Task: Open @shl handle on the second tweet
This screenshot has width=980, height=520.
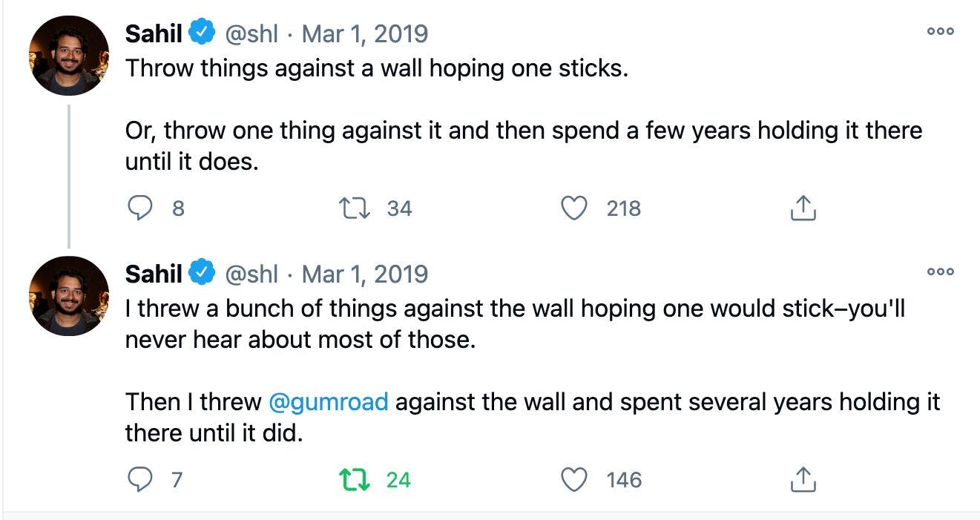Action: (x=251, y=274)
